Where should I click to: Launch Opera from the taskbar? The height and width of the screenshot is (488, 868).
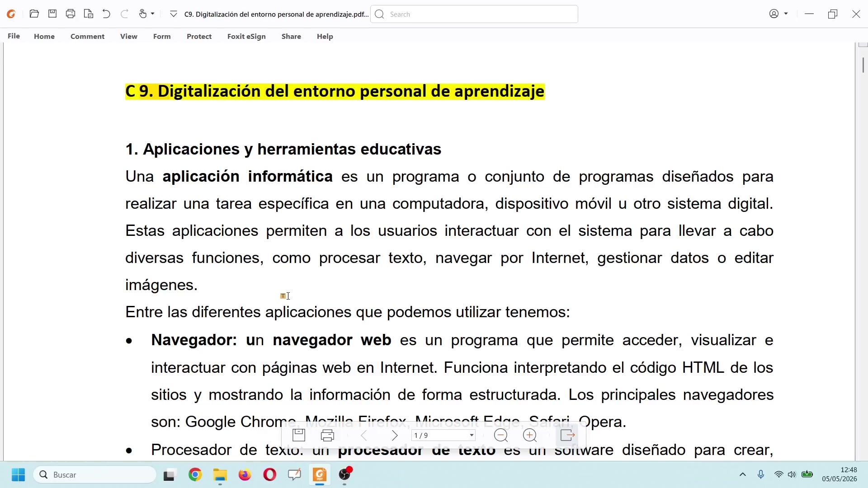click(x=270, y=474)
